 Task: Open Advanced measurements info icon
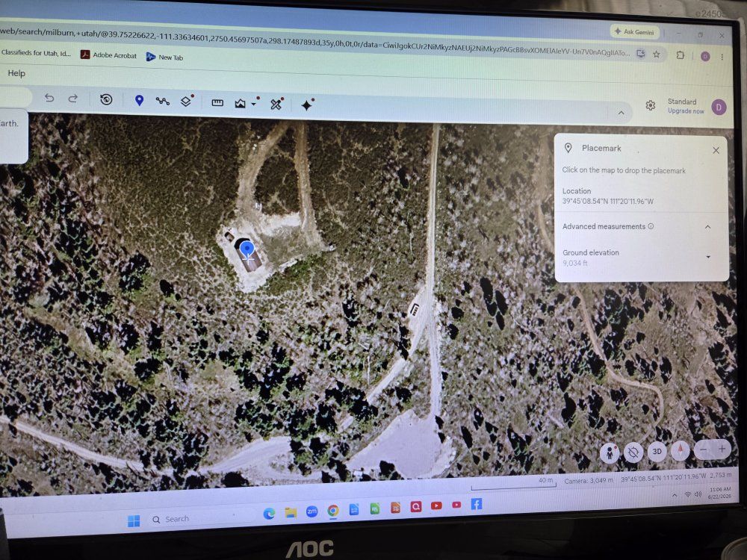pyautogui.click(x=651, y=226)
